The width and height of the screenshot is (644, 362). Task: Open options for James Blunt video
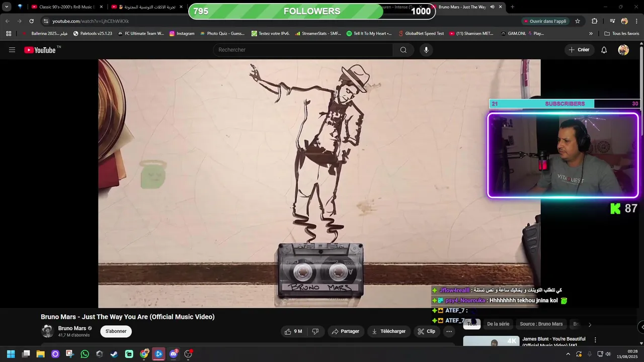coord(595,340)
